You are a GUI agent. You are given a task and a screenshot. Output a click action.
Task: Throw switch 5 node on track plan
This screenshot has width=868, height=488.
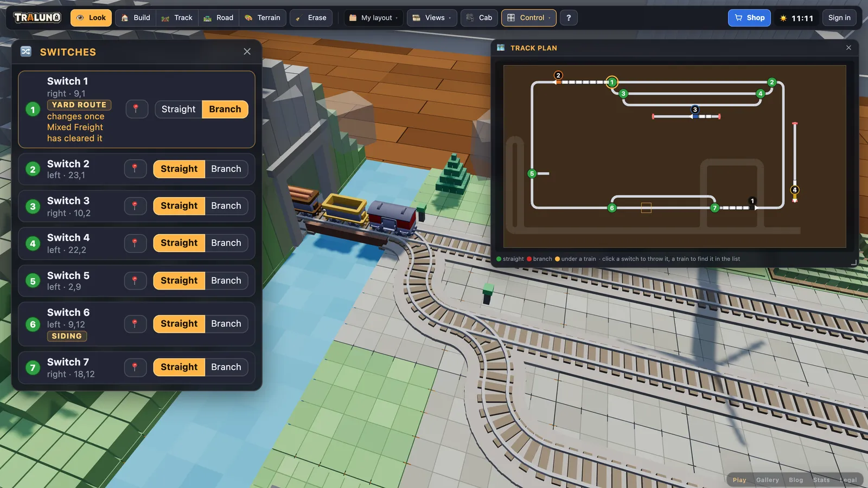pyautogui.click(x=532, y=174)
